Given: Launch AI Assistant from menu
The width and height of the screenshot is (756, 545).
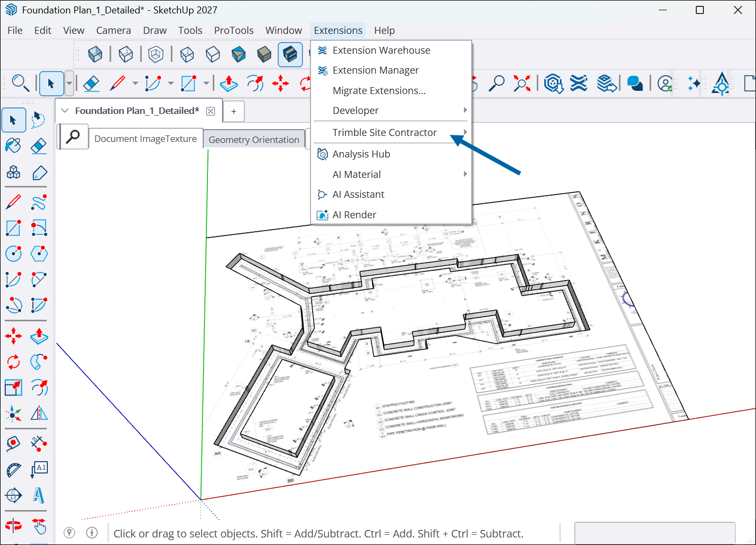Looking at the screenshot, I should (391, 194).
